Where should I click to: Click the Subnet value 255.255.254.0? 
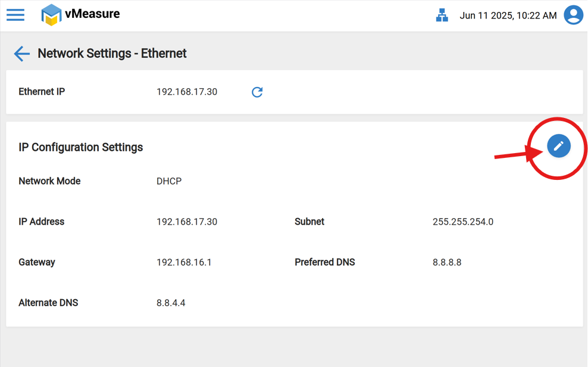click(462, 222)
